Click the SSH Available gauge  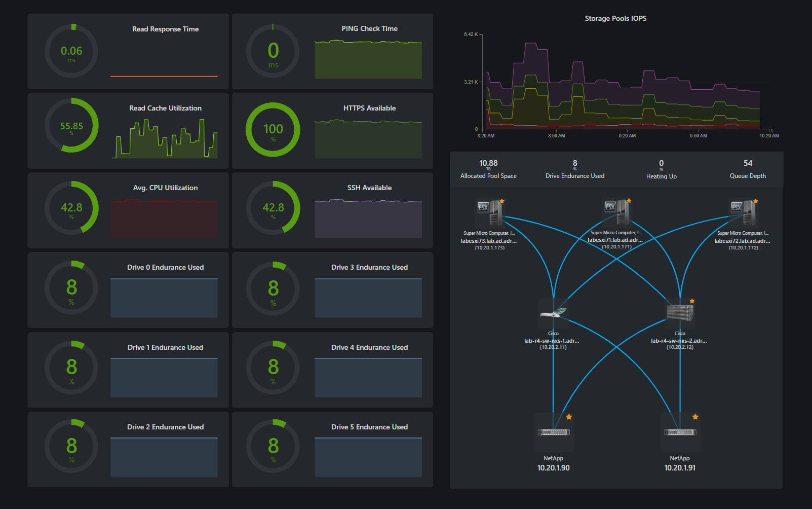pos(273,208)
